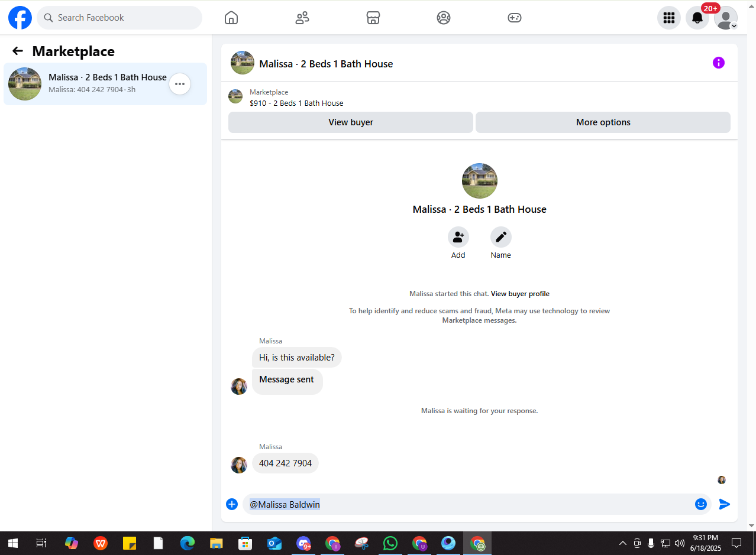Click the Facebook logo
The height and width of the screenshot is (555, 756).
point(20,18)
